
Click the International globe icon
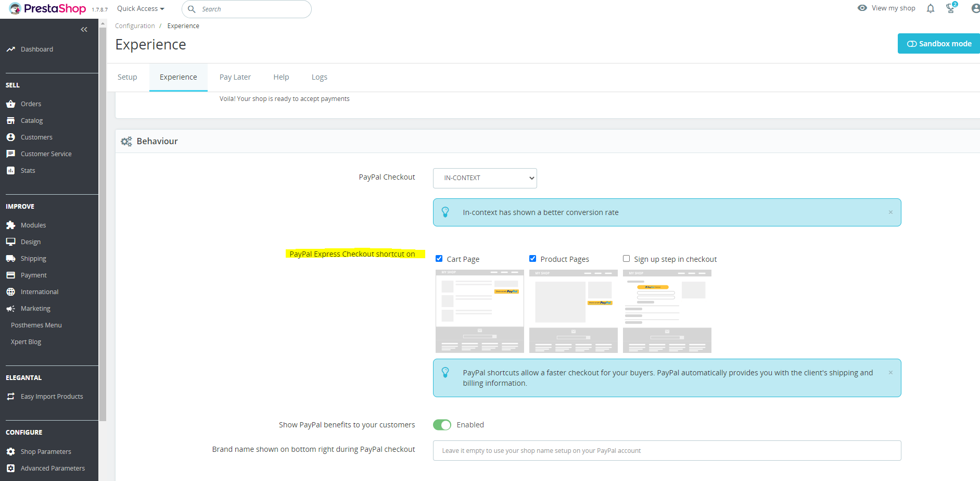tap(10, 292)
